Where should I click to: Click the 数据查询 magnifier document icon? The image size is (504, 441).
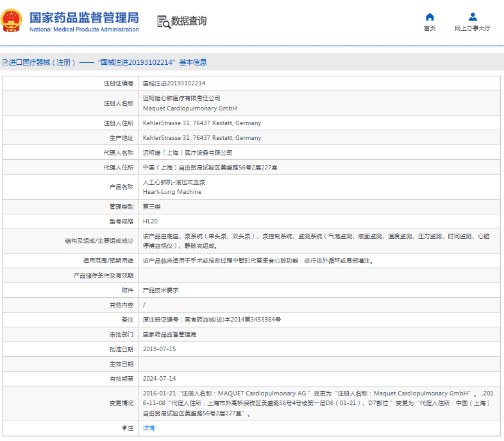point(164,21)
